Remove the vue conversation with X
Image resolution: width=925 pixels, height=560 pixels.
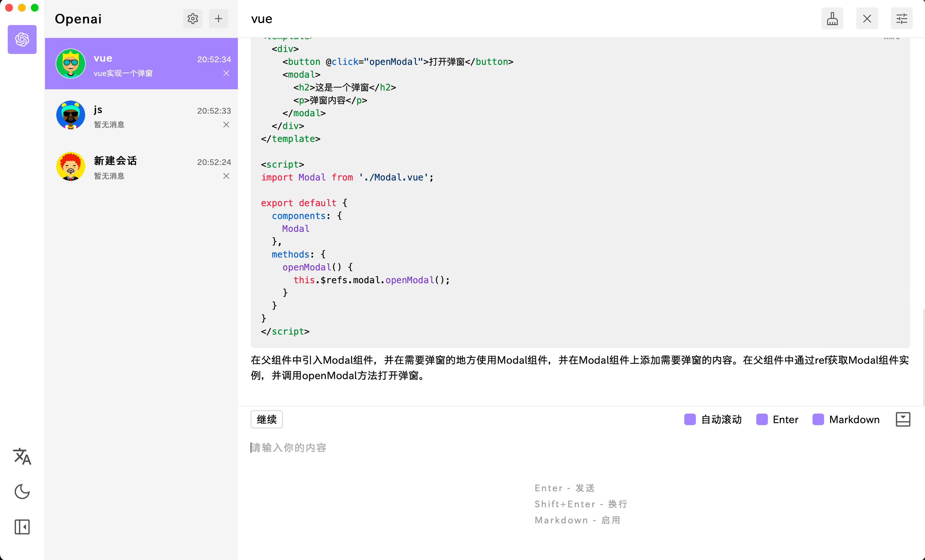[x=226, y=73]
